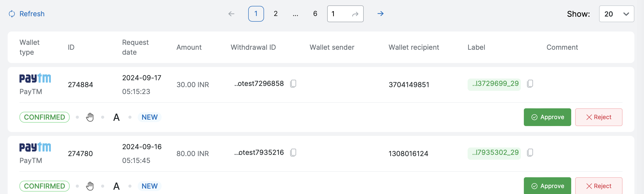Copy withdrawal ID ending otest7296858
Image resolution: width=644 pixels, height=194 pixels.
coord(293,83)
